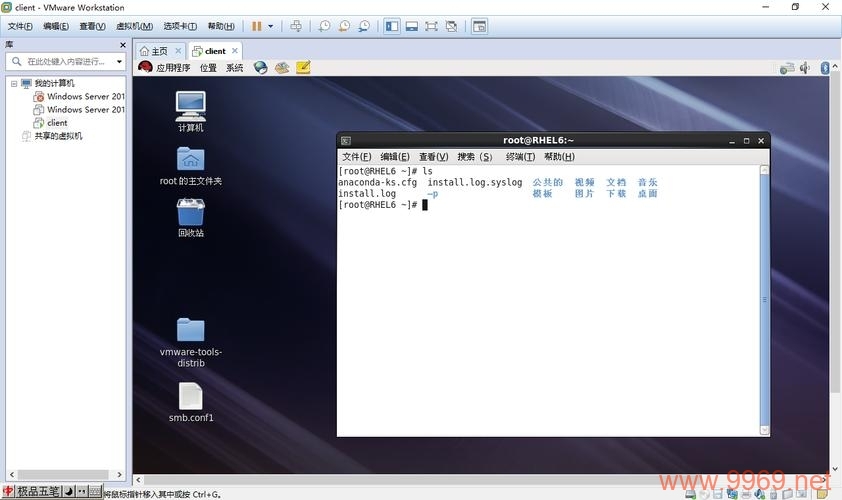Toggle the half-moon punctuation IME button
Image resolution: width=842 pixels, height=500 pixels.
[x=69, y=491]
